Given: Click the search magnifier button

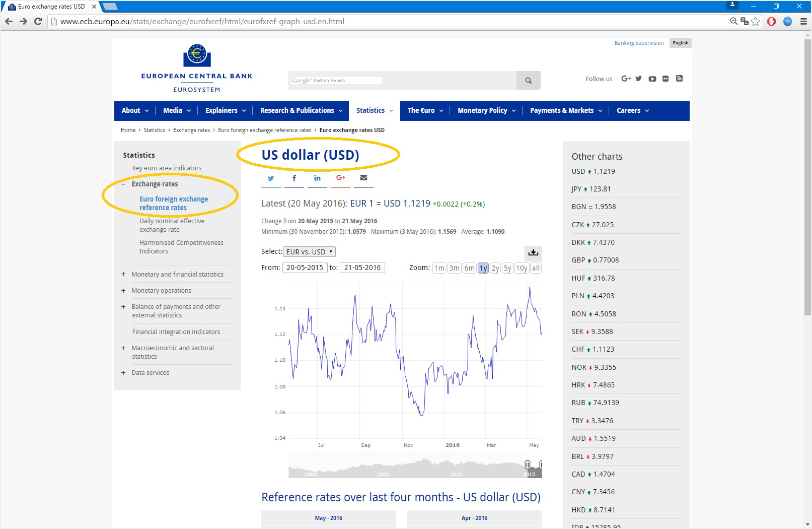Looking at the screenshot, I should (528, 81).
